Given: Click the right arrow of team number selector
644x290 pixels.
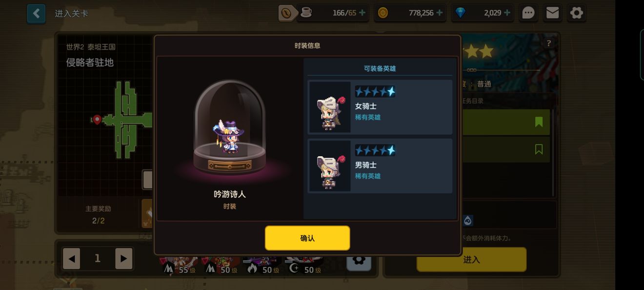Looking at the screenshot, I should click(x=124, y=259).
